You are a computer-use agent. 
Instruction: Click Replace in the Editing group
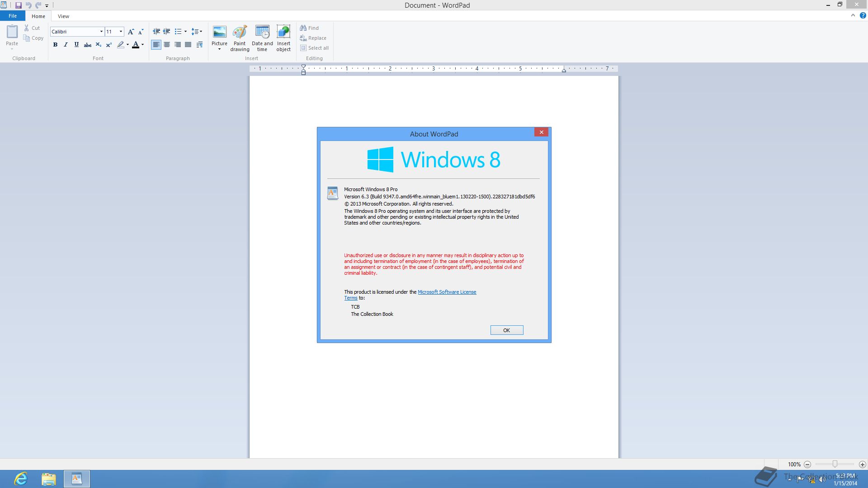(313, 38)
